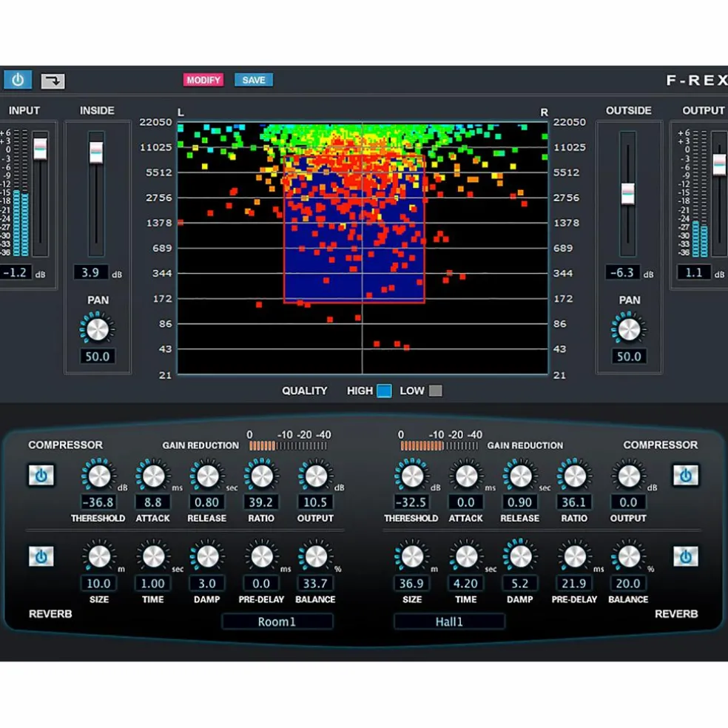Click the attack value field showing 8.8
Viewport: 728px width, 728px height.
152,502
